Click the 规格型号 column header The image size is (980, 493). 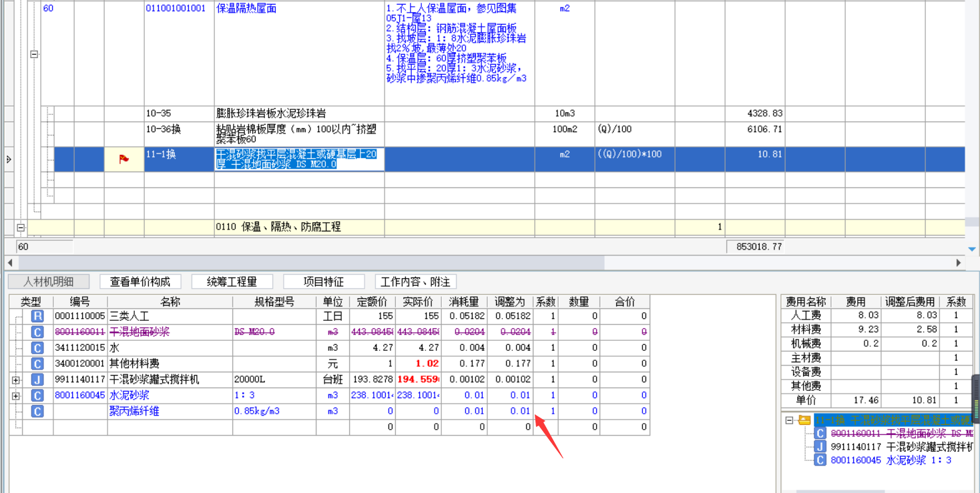274,302
